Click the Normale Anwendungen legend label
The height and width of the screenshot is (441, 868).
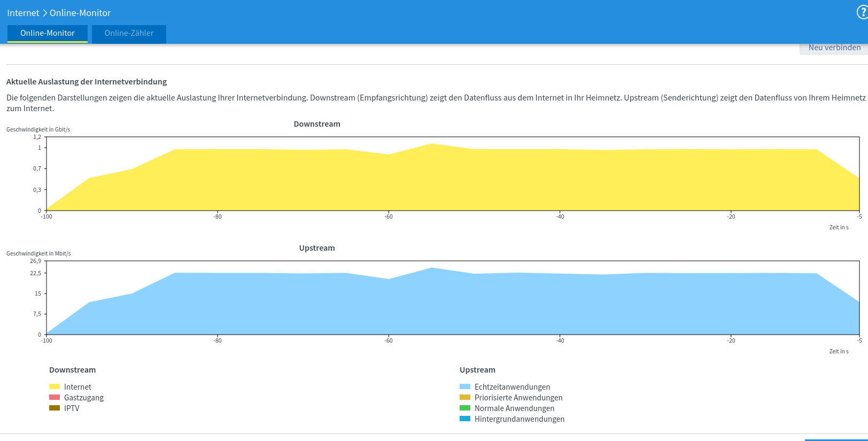[x=514, y=408]
